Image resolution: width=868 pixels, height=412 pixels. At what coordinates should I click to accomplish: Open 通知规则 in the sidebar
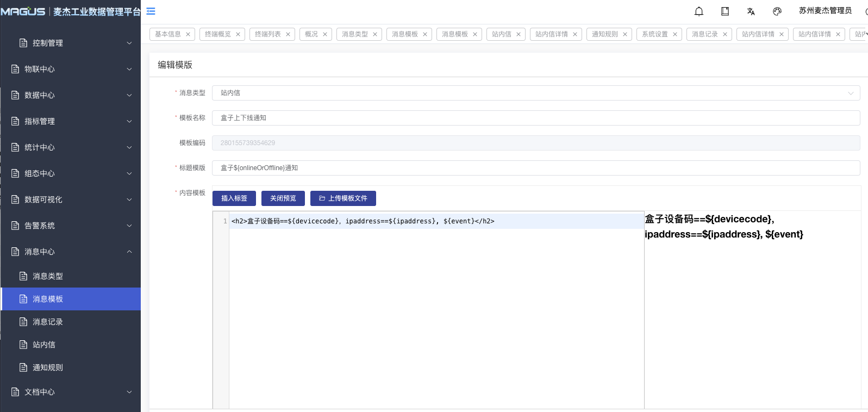click(71, 367)
